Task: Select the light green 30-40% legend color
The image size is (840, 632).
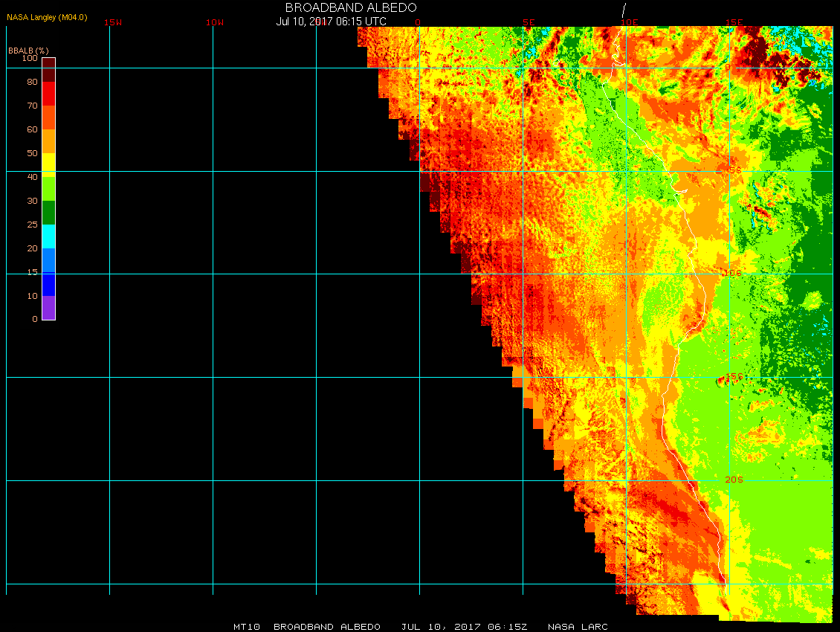Action: click(x=48, y=189)
